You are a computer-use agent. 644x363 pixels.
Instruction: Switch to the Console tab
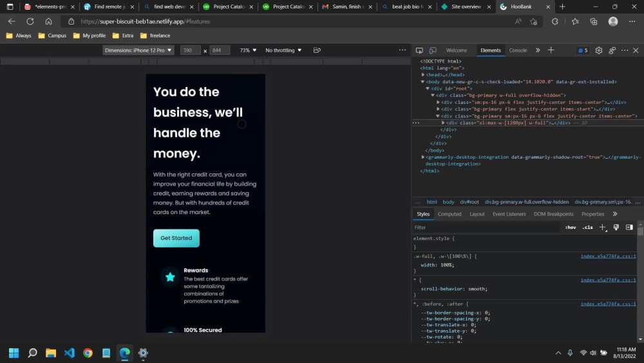tap(518, 50)
